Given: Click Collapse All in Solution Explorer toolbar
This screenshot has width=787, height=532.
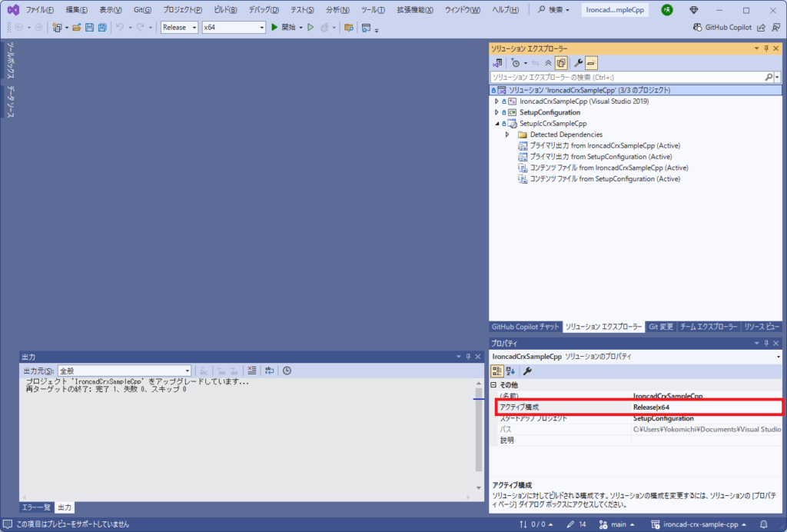Looking at the screenshot, I should tap(548, 63).
